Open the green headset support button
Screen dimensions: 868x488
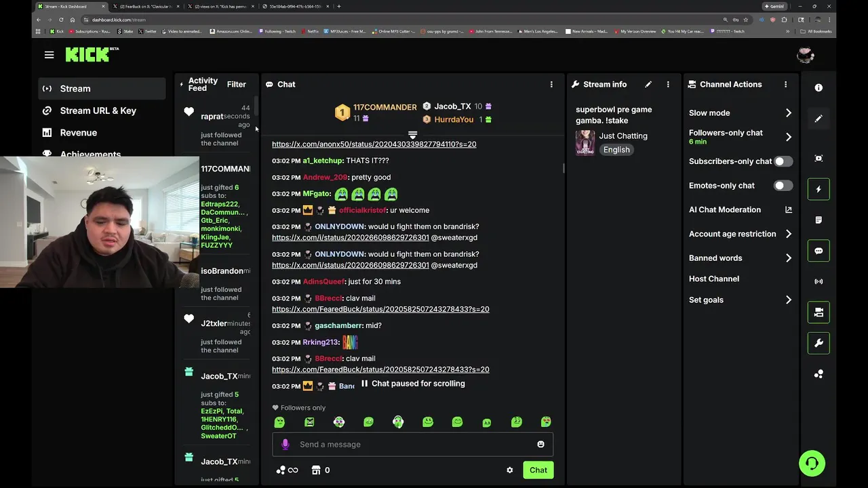point(812,464)
